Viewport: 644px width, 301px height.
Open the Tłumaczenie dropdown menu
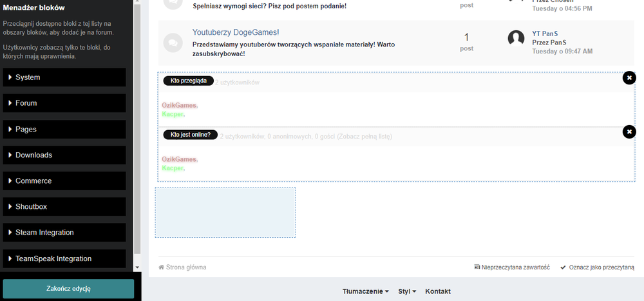pyautogui.click(x=365, y=291)
